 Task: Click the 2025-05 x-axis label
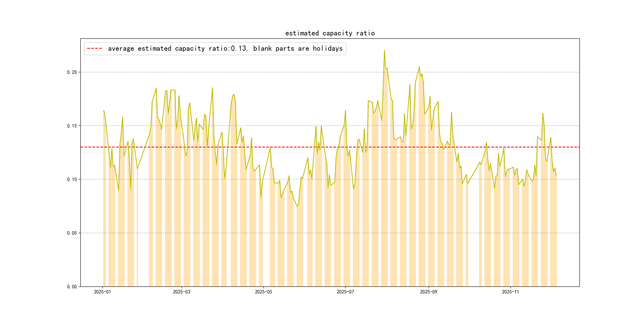click(x=263, y=292)
